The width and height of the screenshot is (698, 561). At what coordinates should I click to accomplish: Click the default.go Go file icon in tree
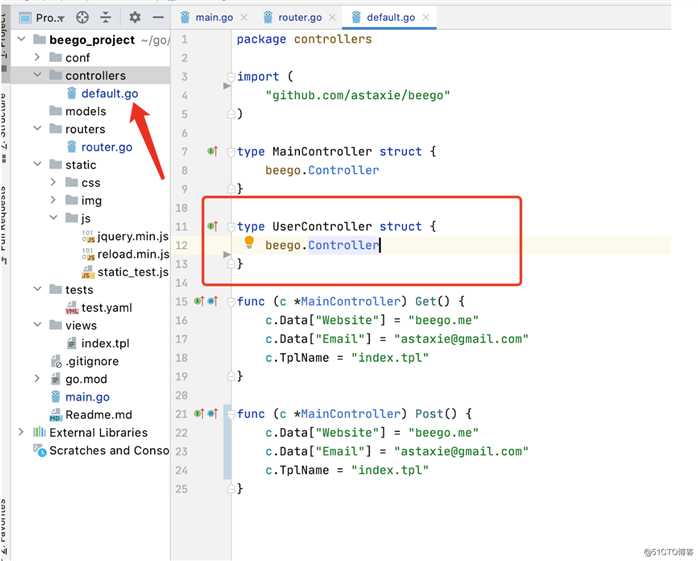72,93
